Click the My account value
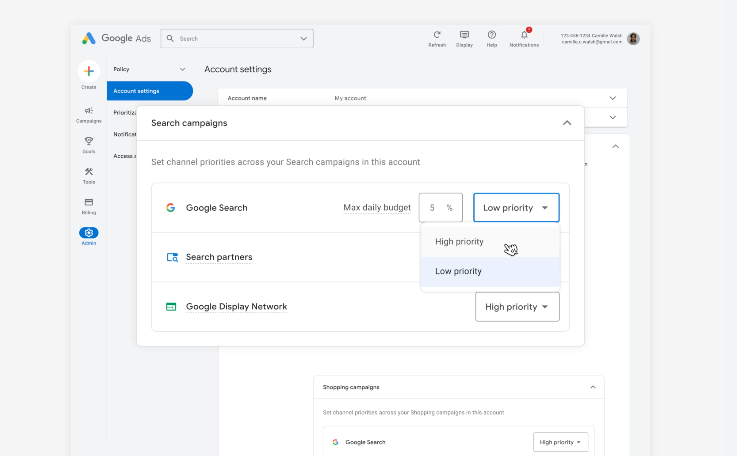The image size is (737, 456). tap(350, 98)
